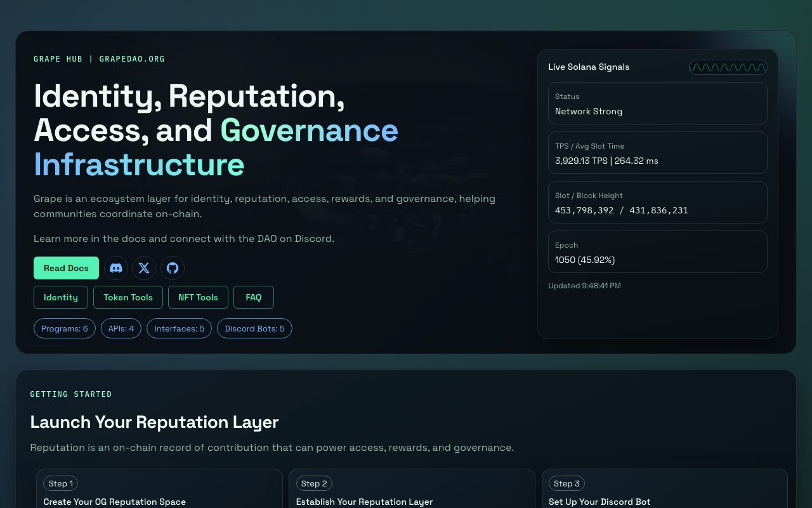The image size is (812, 508).
Task: Click the Step 2 badge
Action: pyautogui.click(x=314, y=483)
